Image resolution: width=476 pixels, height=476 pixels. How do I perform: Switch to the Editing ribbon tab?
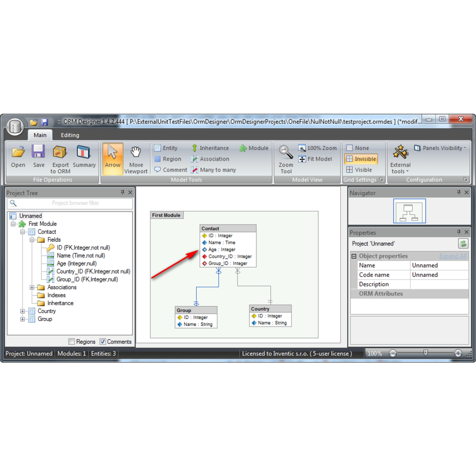pyautogui.click(x=70, y=135)
